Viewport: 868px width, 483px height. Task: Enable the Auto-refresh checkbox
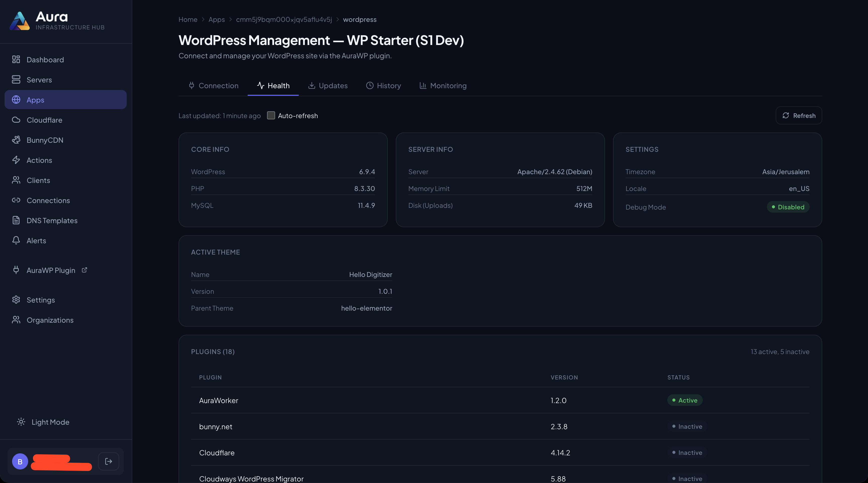tap(271, 115)
